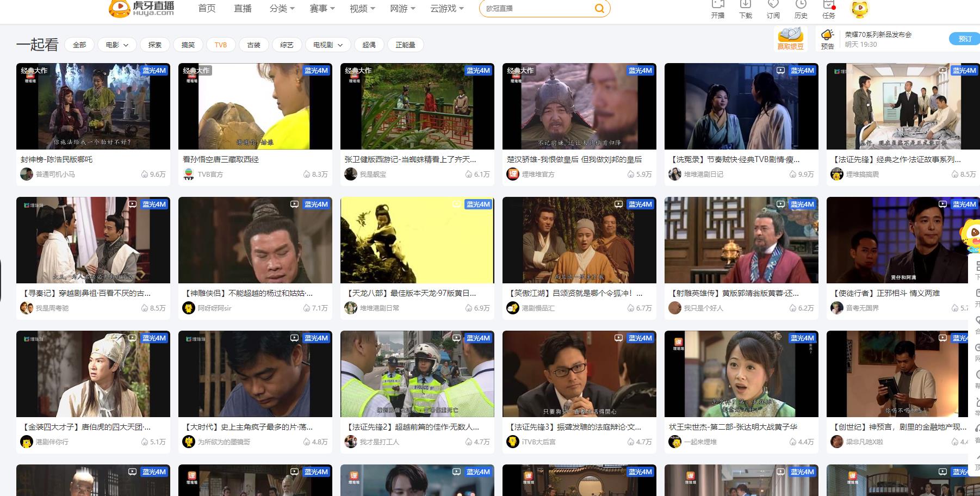The width and height of the screenshot is (980, 496).
Task: Select the TVB filter tag
Action: click(221, 45)
